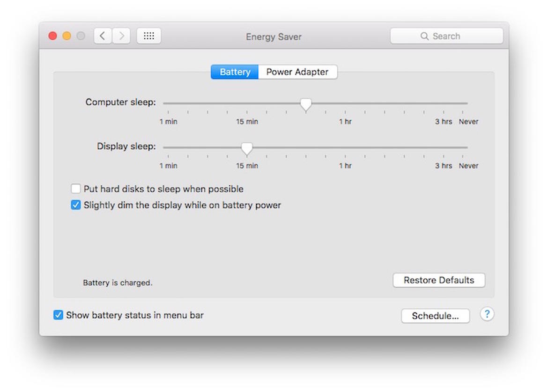The height and width of the screenshot is (392, 548).
Task: Disable Slightly dim the display while on battery
Action: pyautogui.click(x=75, y=205)
